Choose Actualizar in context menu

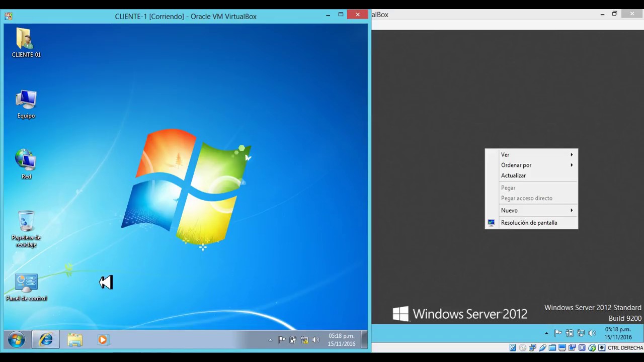pos(531,175)
